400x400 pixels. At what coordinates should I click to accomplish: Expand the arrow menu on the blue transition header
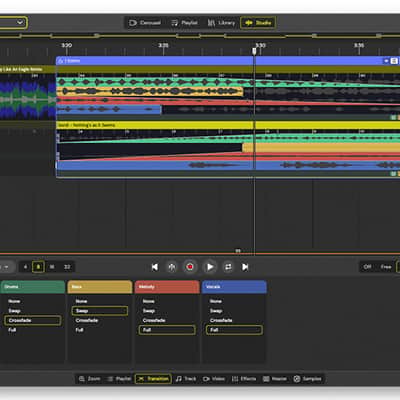(386, 61)
